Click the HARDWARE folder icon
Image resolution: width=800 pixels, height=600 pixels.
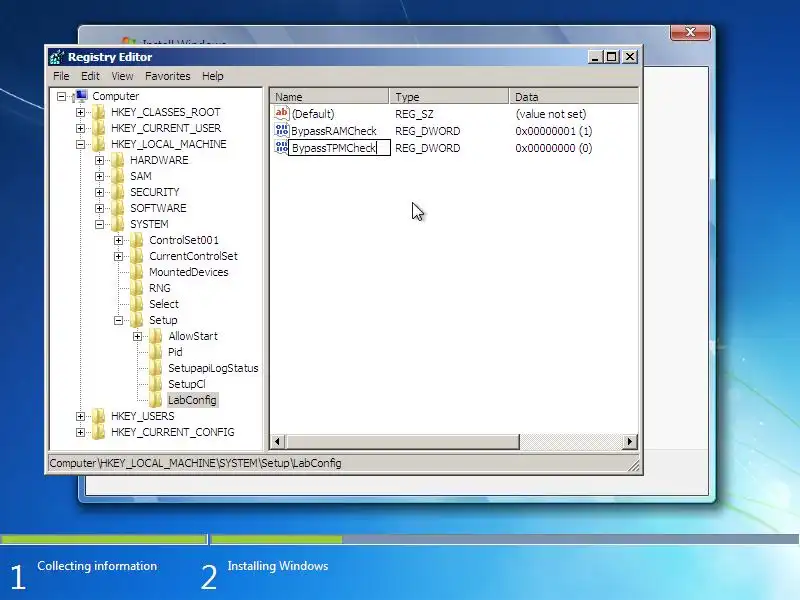(118, 160)
